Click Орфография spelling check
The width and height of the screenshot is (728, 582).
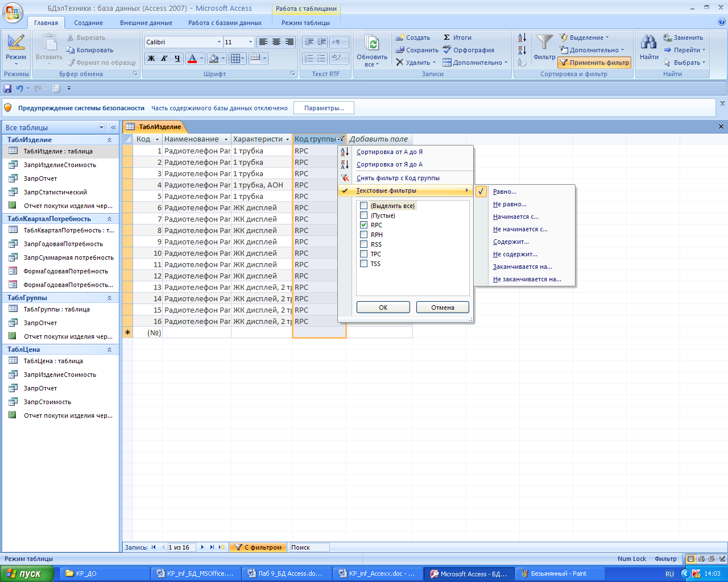tap(469, 50)
